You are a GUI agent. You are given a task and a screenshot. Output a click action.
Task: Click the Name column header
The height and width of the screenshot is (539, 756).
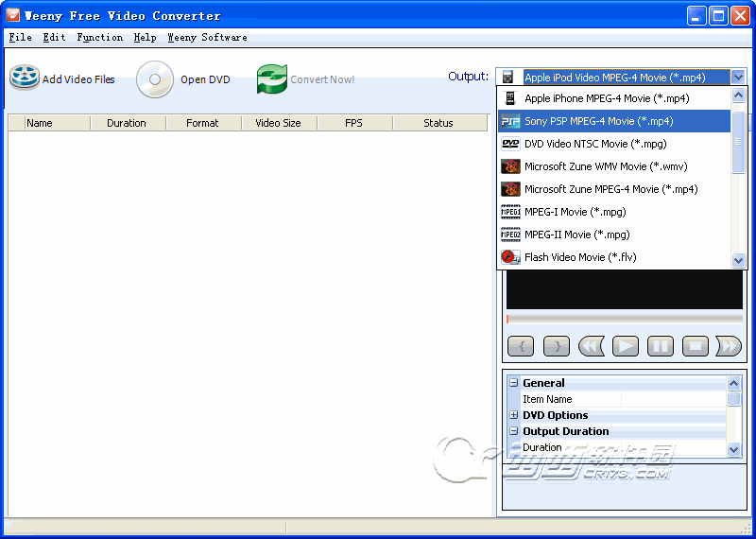point(57,123)
